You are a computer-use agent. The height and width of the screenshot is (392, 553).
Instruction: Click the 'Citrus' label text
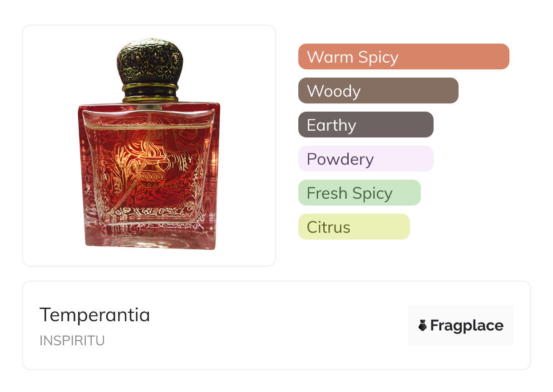[329, 227]
